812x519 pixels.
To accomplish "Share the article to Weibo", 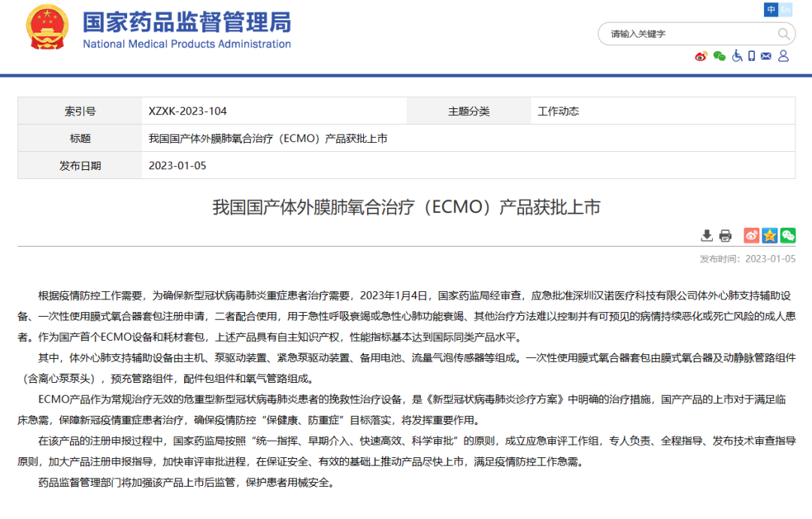I will point(751,235).
